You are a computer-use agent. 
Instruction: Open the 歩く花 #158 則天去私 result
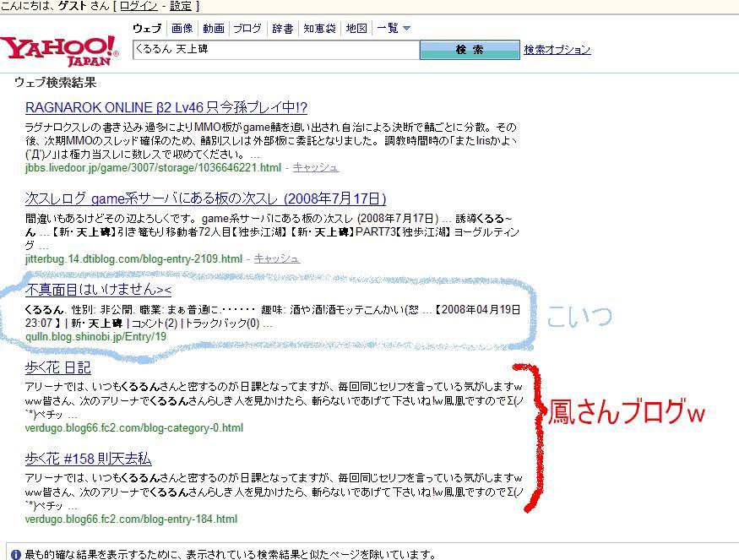click(x=88, y=459)
